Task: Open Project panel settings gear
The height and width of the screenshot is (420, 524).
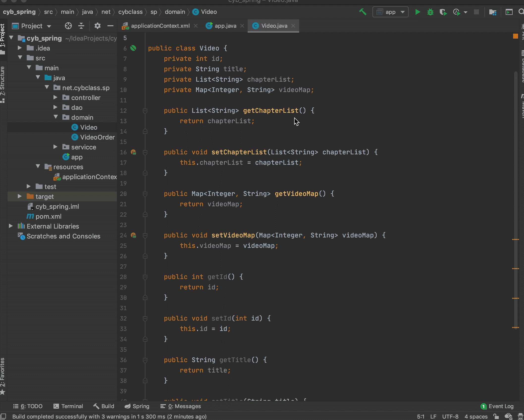Action: tap(97, 26)
